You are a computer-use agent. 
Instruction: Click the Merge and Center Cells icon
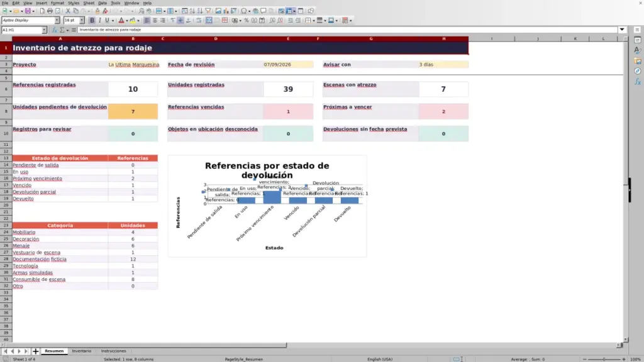(209, 20)
